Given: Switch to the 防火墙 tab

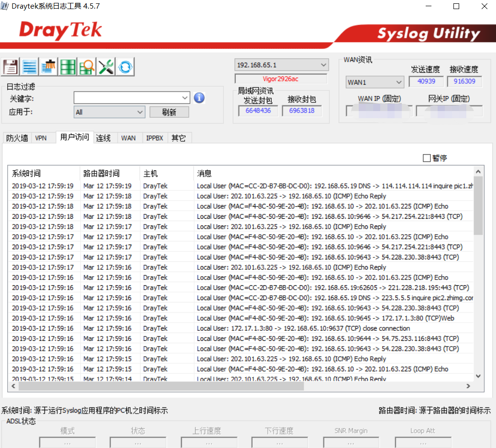Looking at the screenshot, I should click(17, 138).
